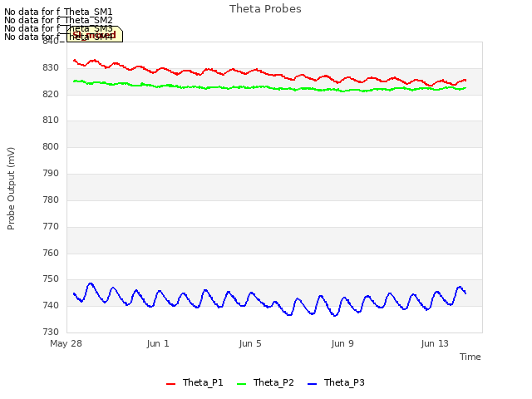Select "No data for f_Theta_SM1" message
532x399 pixels.
point(58,12)
